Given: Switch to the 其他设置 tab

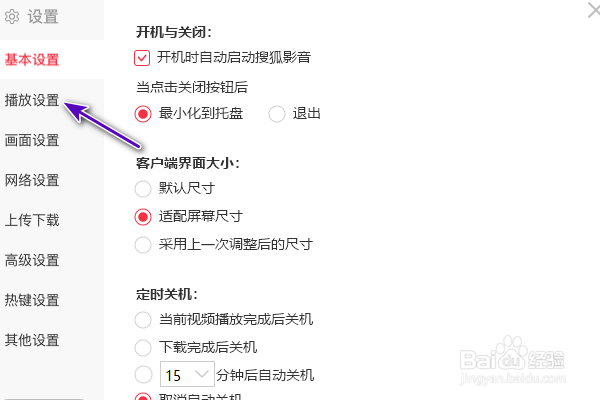Looking at the screenshot, I should click(32, 340).
